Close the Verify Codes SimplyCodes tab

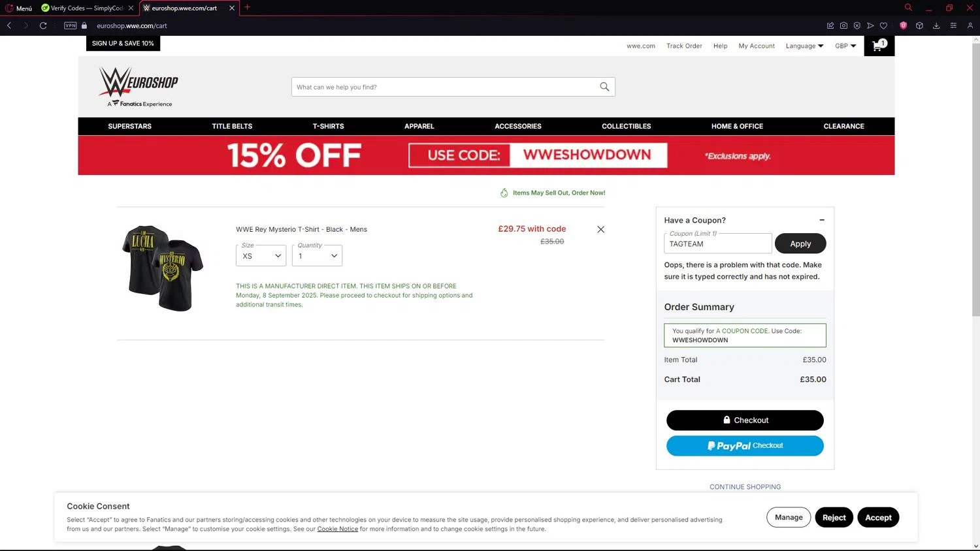point(131,8)
